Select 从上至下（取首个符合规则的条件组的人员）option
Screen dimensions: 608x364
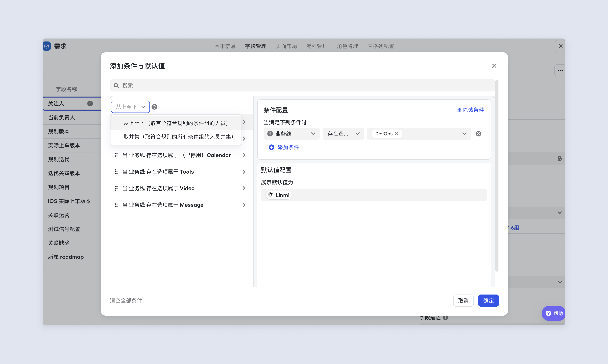(x=176, y=123)
